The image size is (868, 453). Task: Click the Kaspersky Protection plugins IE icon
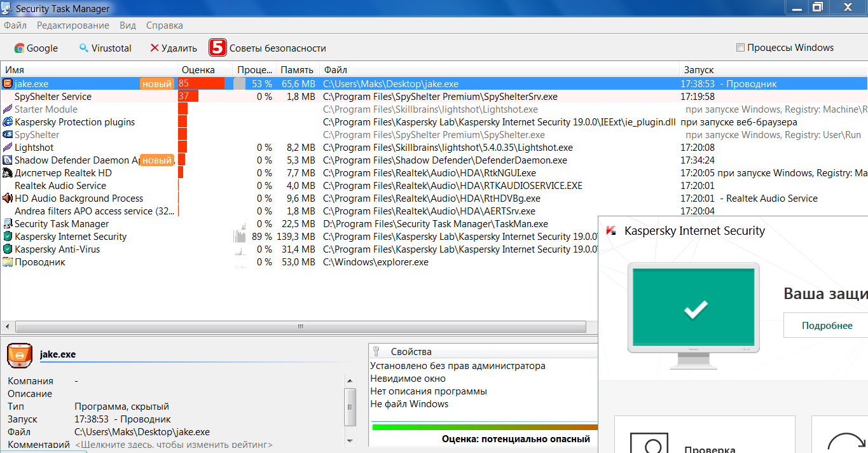[x=8, y=122]
